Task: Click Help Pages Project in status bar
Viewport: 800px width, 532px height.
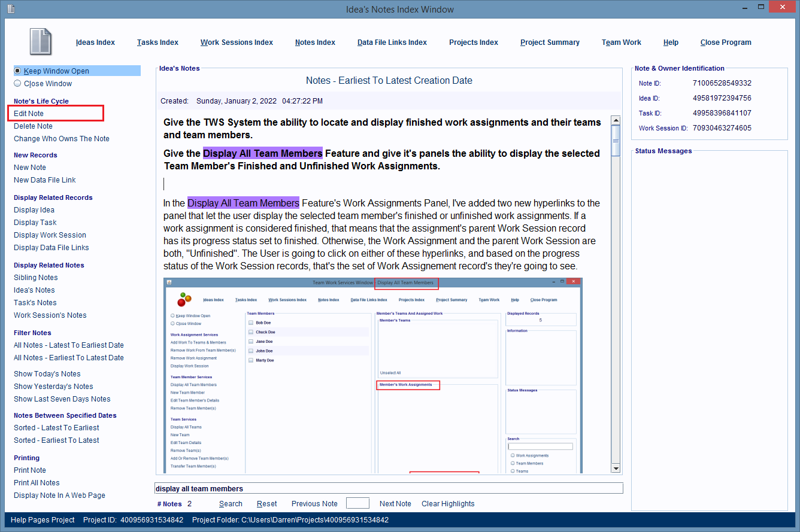Action: 43,520
